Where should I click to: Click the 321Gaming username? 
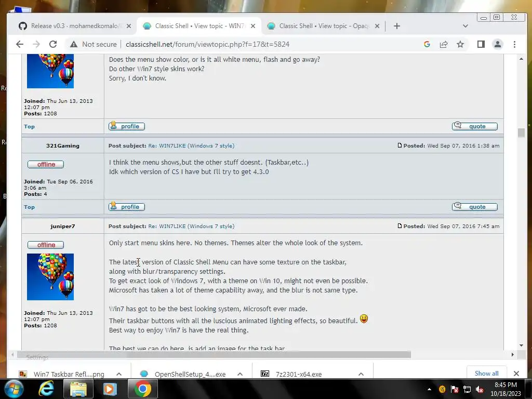63,145
